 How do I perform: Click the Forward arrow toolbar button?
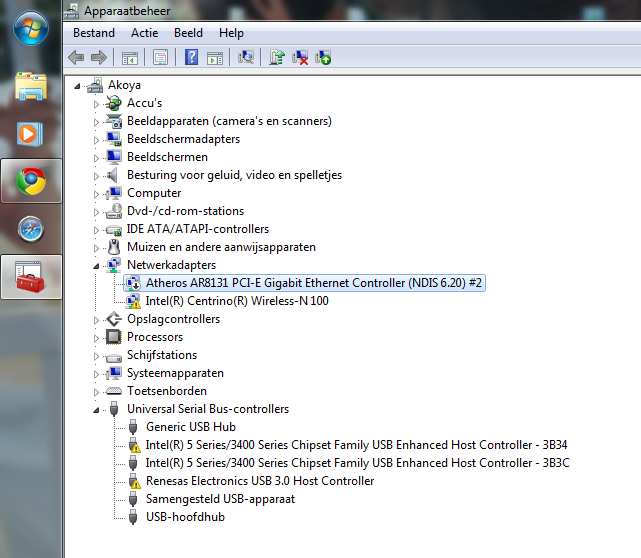(99, 57)
